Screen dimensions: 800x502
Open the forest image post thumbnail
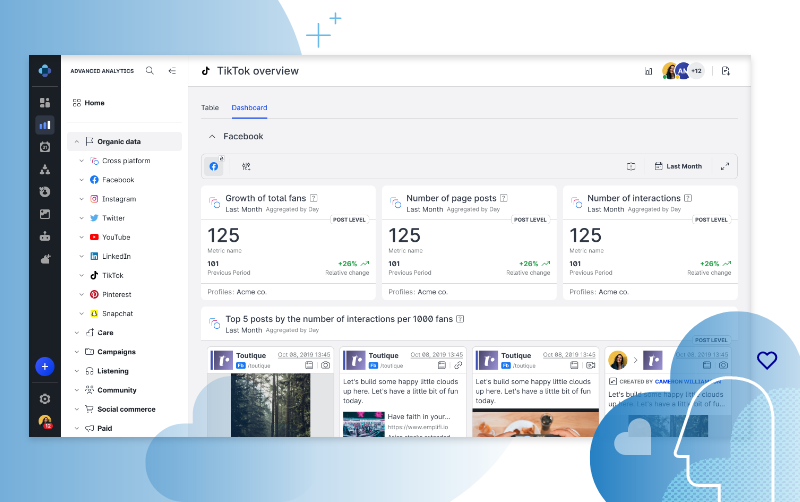tap(268, 405)
